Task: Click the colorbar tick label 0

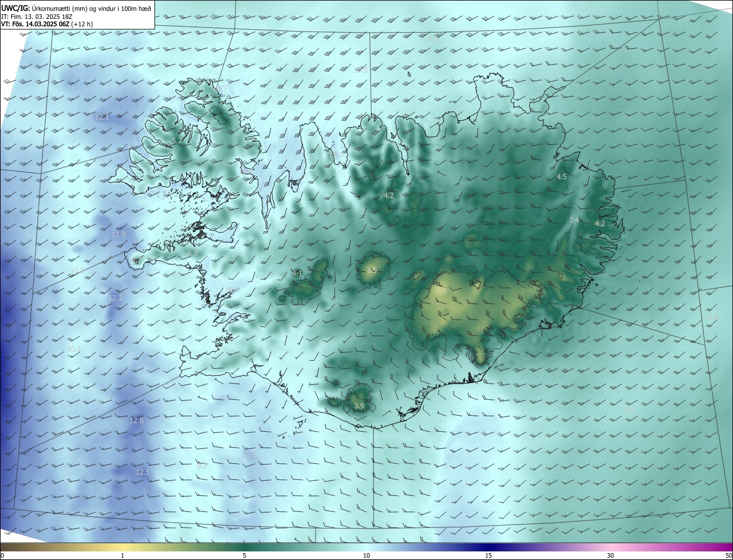Action: [x=2, y=556]
